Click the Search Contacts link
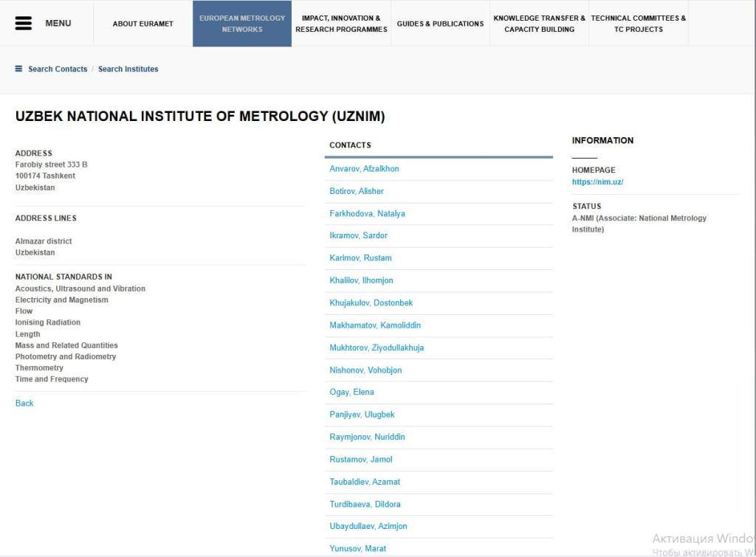The height and width of the screenshot is (557, 756). click(x=58, y=69)
